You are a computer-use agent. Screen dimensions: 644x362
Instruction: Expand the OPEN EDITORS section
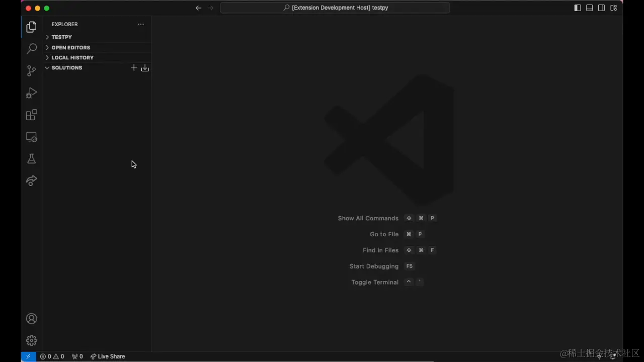click(x=70, y=47)
